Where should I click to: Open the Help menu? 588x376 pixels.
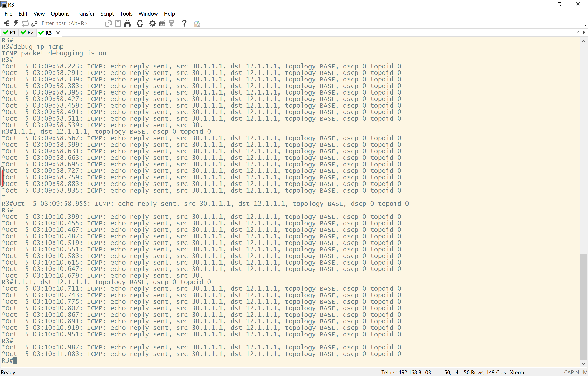[x=169, y=14]
